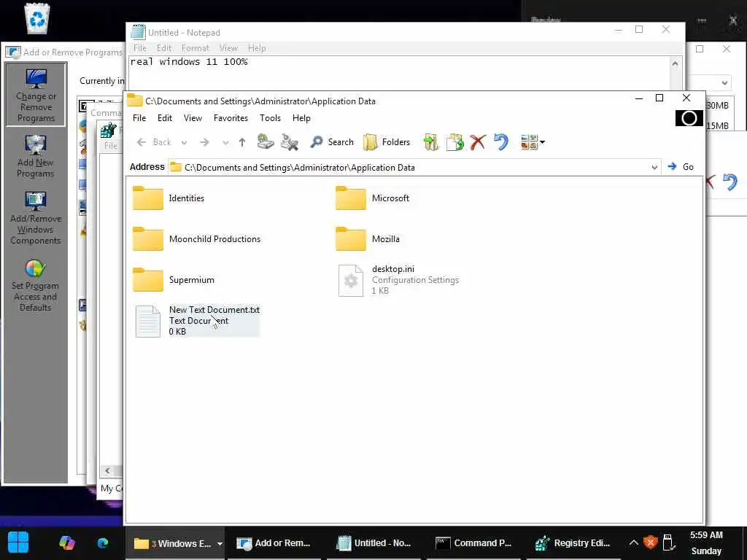Click scroll-left arrow in background window
The height and width of the screenshot is (560, 747).
[108, 470]
